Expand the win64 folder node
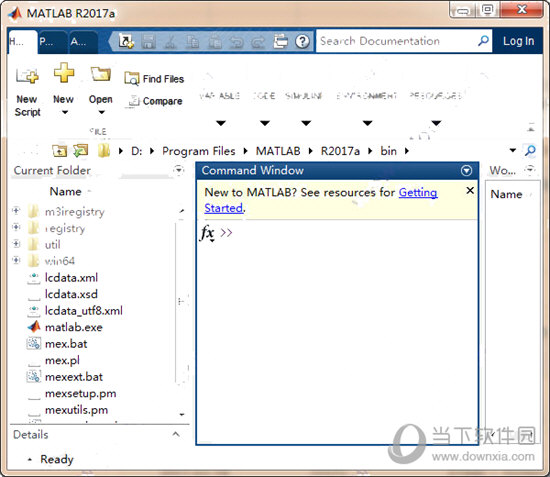Image resolution: width=550 pixels, height=477 pixels. coord(16,260)
